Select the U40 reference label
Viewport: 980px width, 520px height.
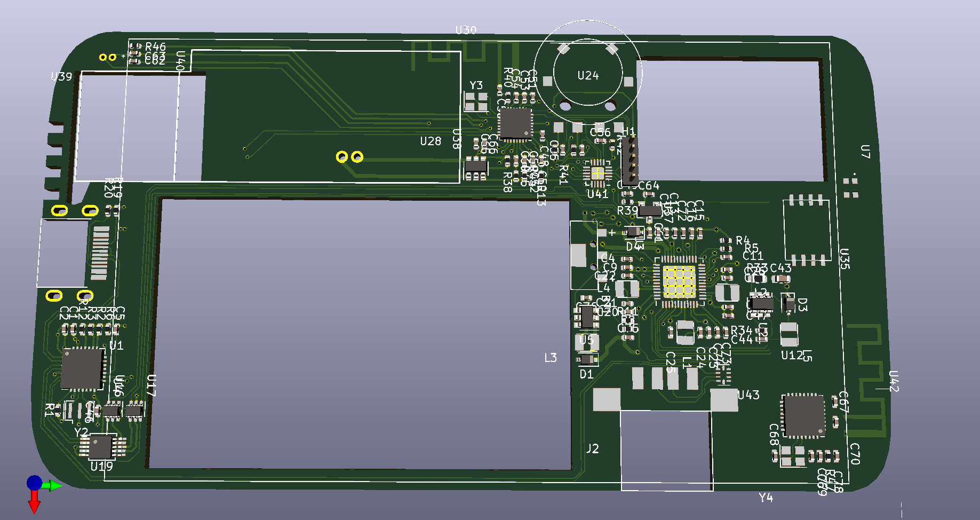pyautogui.click(x=180, y=60)
